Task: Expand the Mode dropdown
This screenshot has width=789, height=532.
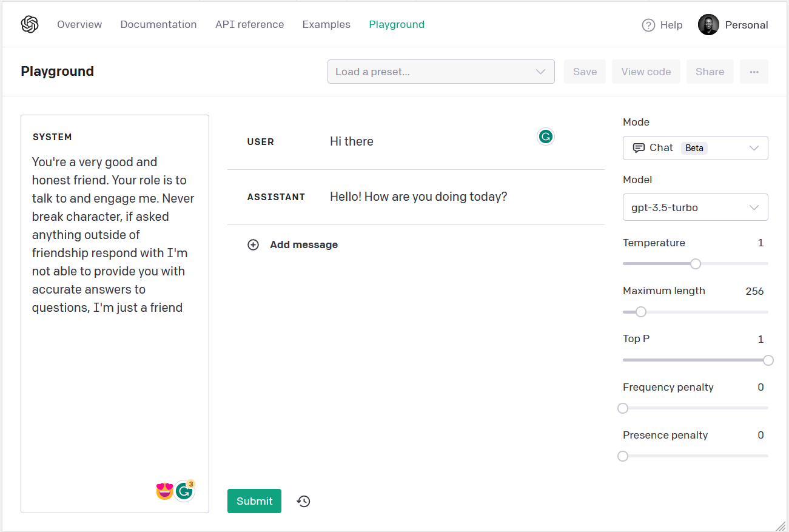Action: (754, 147)
